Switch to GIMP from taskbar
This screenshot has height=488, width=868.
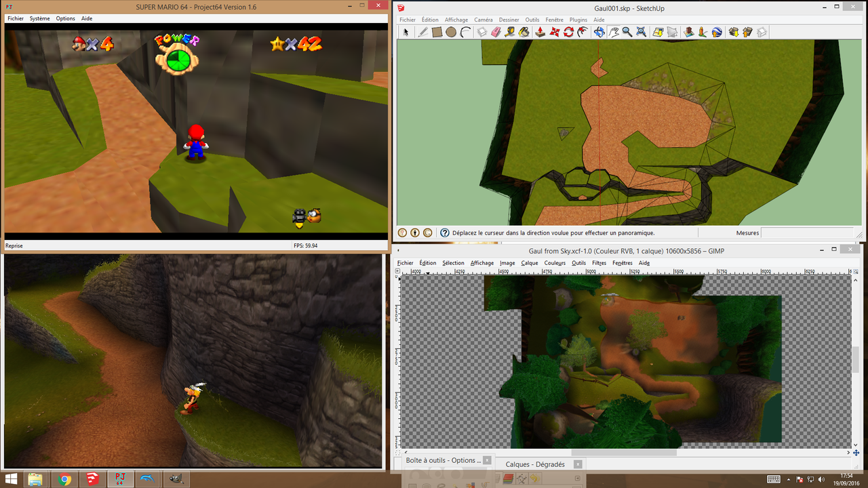175,479
